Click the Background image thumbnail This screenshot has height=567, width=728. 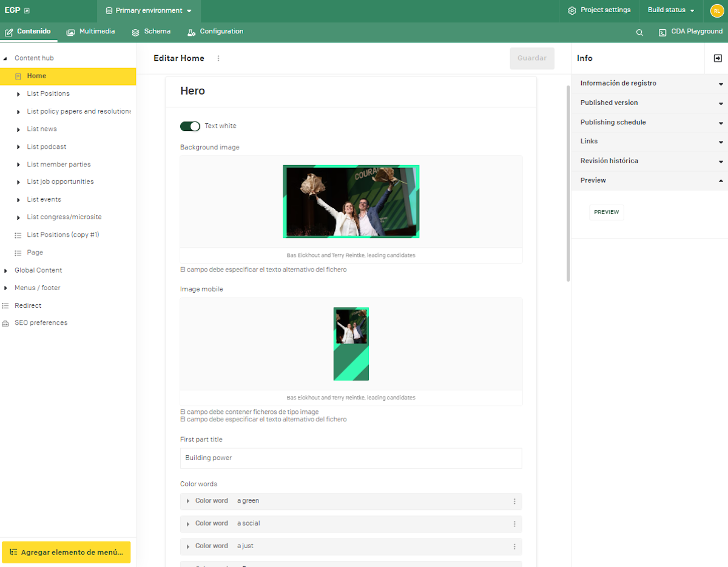[351, 202]
